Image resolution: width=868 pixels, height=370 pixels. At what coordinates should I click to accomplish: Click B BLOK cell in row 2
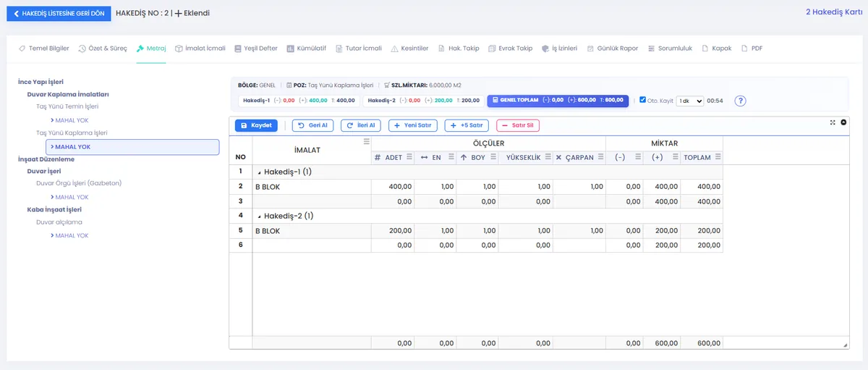312,187
